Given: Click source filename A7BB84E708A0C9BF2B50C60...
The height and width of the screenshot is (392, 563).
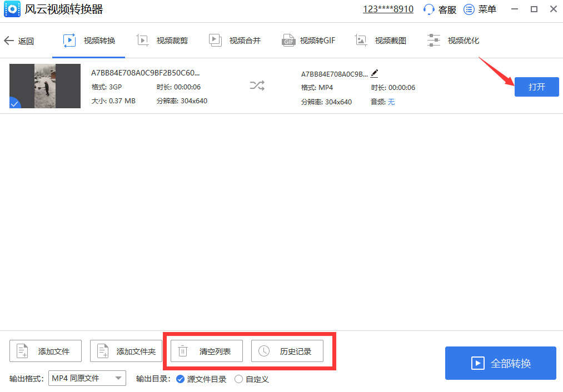Looking at the screenshot, I should pyautogui.click(x=146, y=73).
